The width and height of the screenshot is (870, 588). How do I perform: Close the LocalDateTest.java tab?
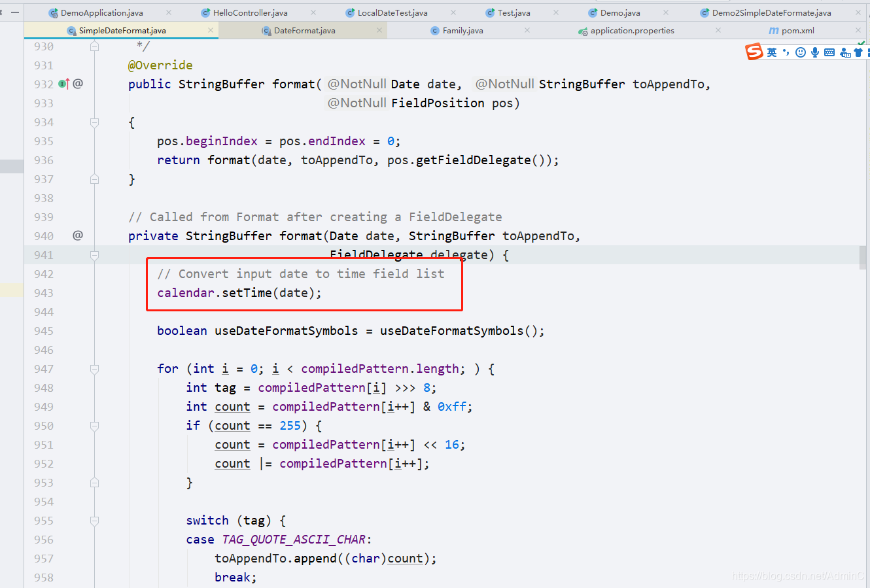coord(453,12)
